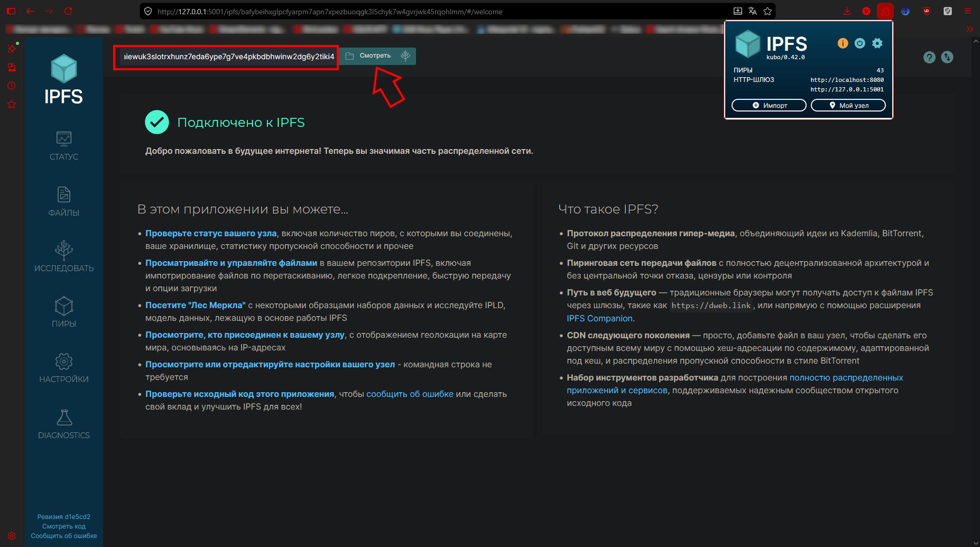Click the Импорт button in the popup

coord(769,105)
